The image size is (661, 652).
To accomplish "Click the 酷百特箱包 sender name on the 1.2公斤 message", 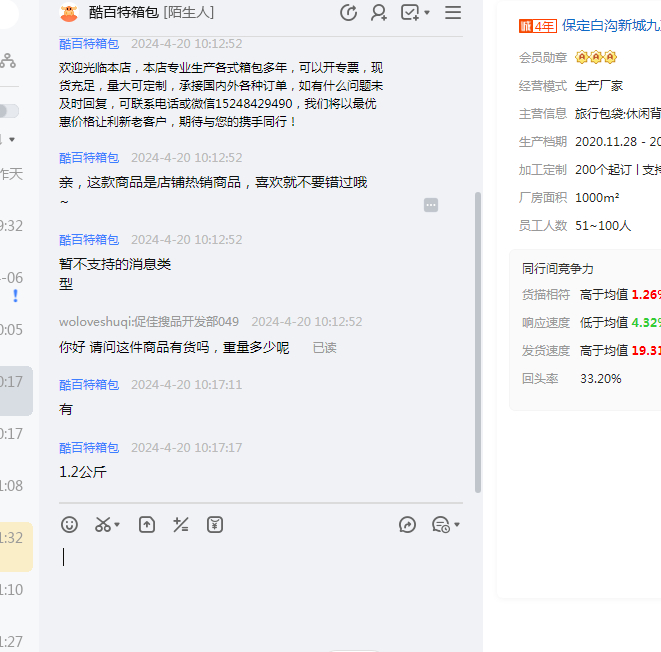I will 89,448.
